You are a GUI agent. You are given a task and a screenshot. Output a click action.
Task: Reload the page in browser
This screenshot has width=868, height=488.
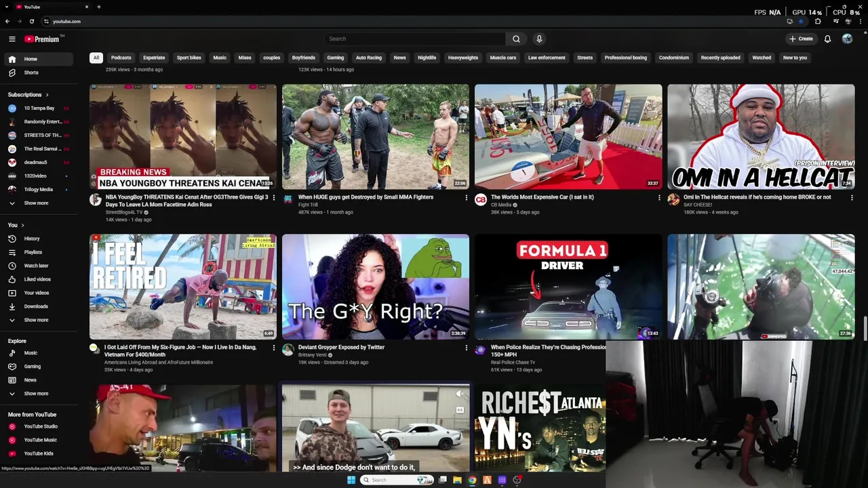[31, 21]
